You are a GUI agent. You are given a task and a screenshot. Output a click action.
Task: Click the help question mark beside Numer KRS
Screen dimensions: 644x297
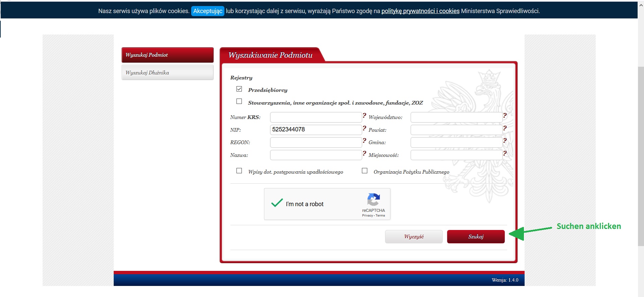pos(364,115)
